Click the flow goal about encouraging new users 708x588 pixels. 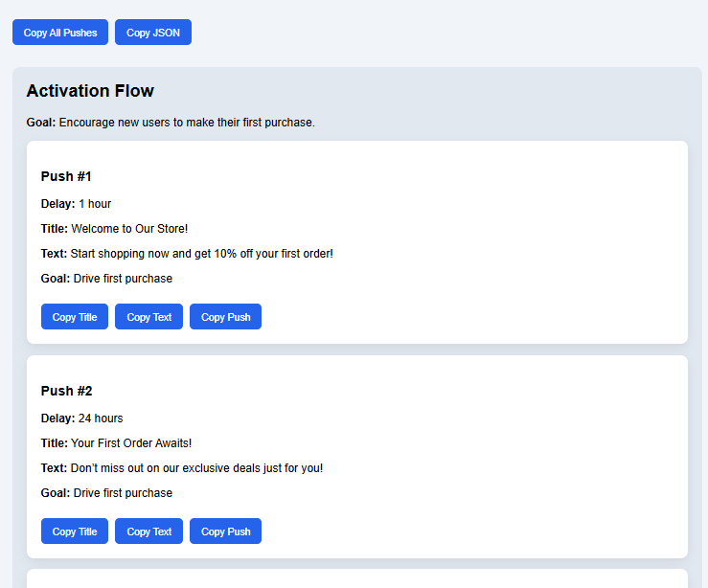tap(171, 123)
